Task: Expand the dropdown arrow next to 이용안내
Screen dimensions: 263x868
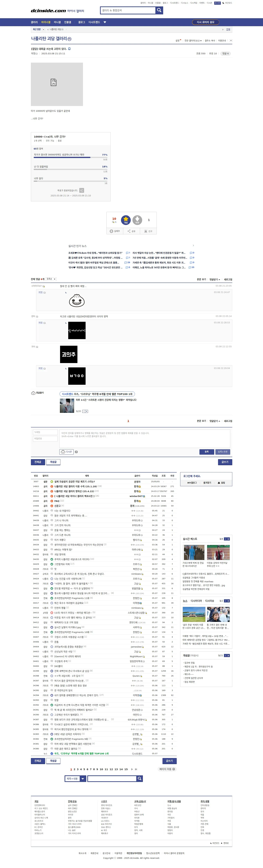Action: tap(231, 40)
